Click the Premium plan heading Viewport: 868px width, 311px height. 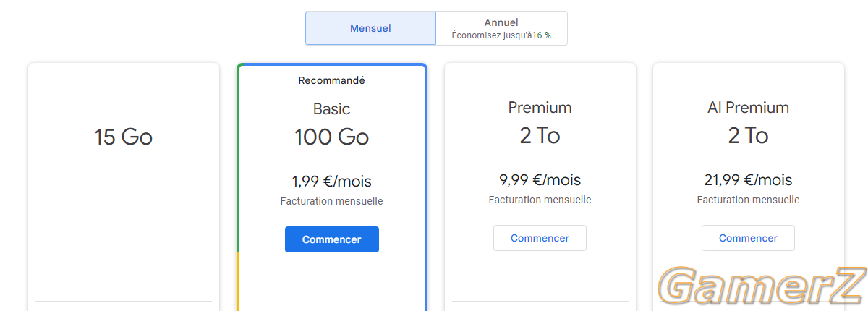[540, 108]
